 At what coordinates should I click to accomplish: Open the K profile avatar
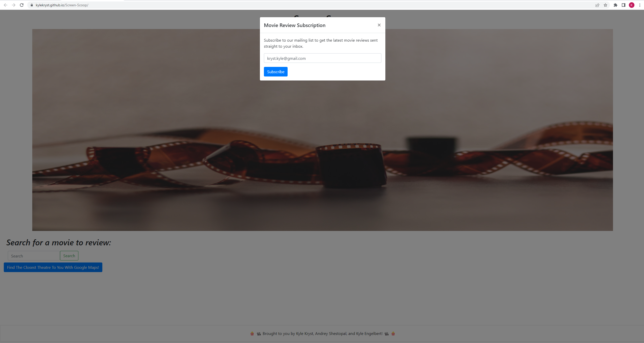[632, 5]
